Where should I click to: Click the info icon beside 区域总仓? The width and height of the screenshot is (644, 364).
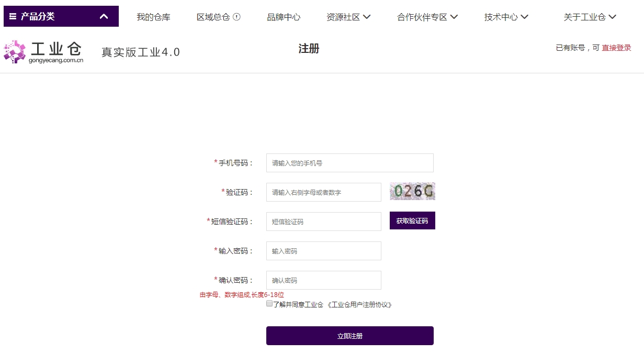click(x=236, y=17)
